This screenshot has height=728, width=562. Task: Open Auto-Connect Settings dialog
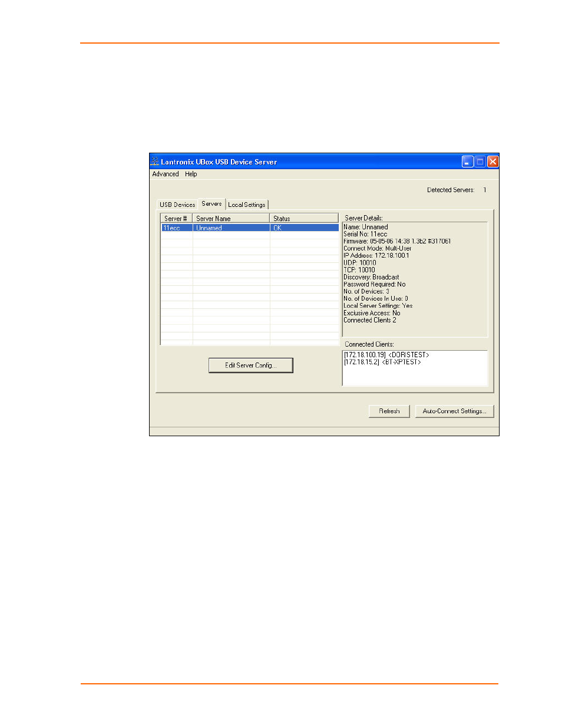tap(455, 411)
